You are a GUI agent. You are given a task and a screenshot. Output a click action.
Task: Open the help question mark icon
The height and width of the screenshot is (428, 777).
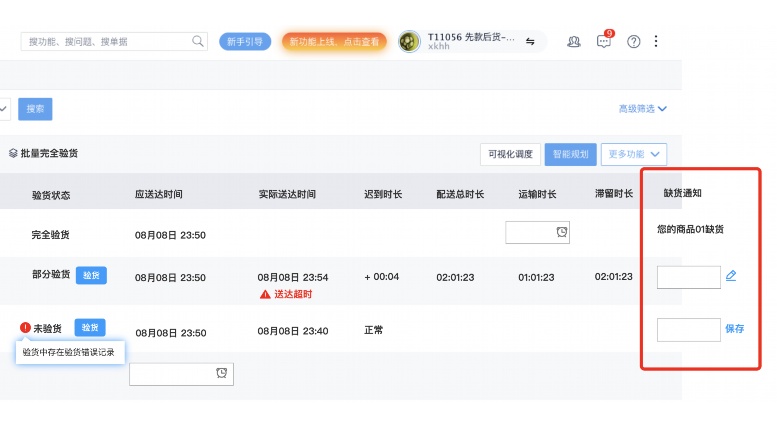(x=633, y=42)
